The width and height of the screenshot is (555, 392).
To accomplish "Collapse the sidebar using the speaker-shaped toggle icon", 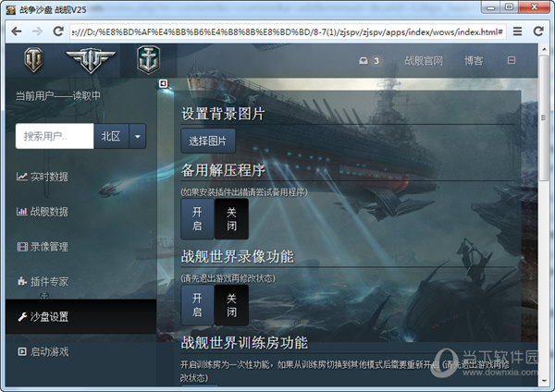I will point(163,83).
